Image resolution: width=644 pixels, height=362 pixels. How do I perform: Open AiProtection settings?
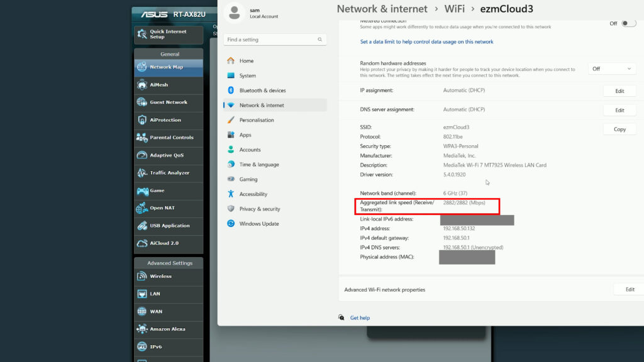click(162, 119)
